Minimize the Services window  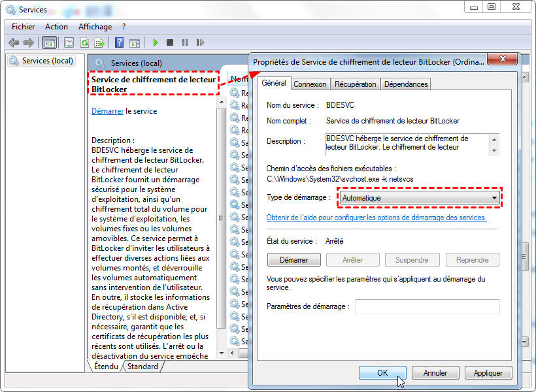pyautogui.click(x=474, y=7)
